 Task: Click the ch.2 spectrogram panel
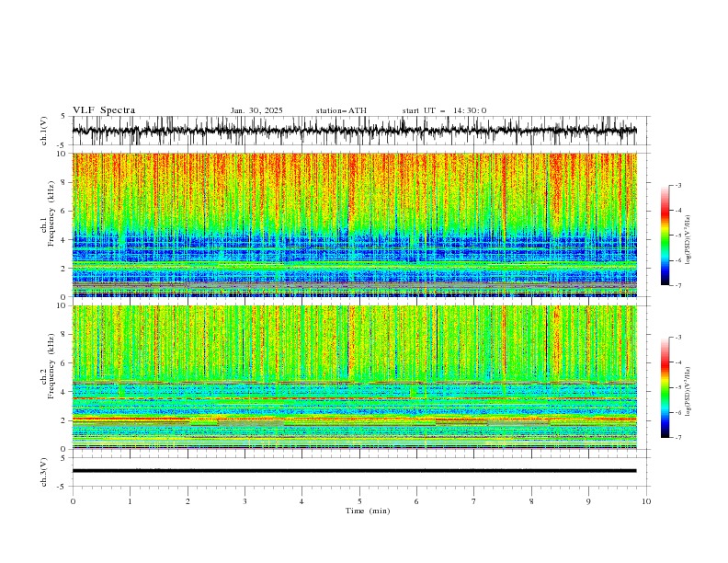click(x=355, y=377)
